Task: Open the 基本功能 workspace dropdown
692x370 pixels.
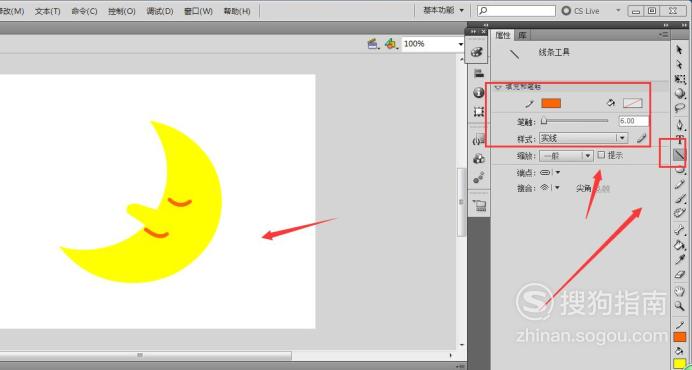Action: pyautogui.click(x=444, y=11)
